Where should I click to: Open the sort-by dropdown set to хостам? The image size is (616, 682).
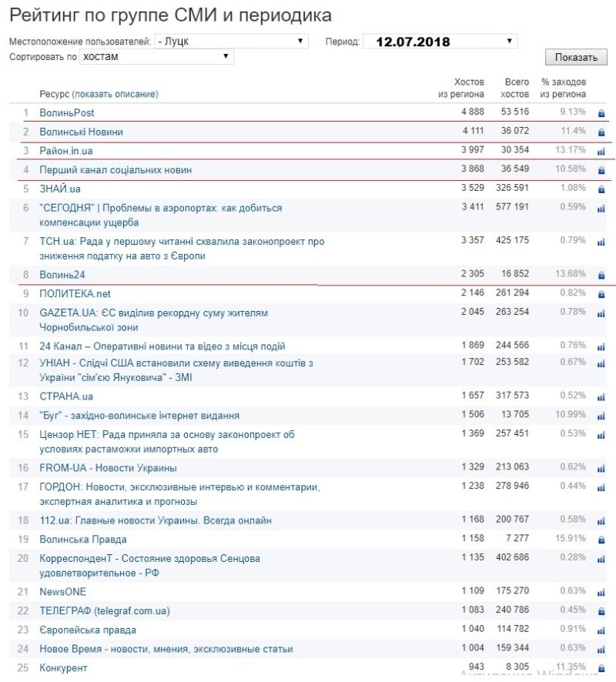coord(156,56)
